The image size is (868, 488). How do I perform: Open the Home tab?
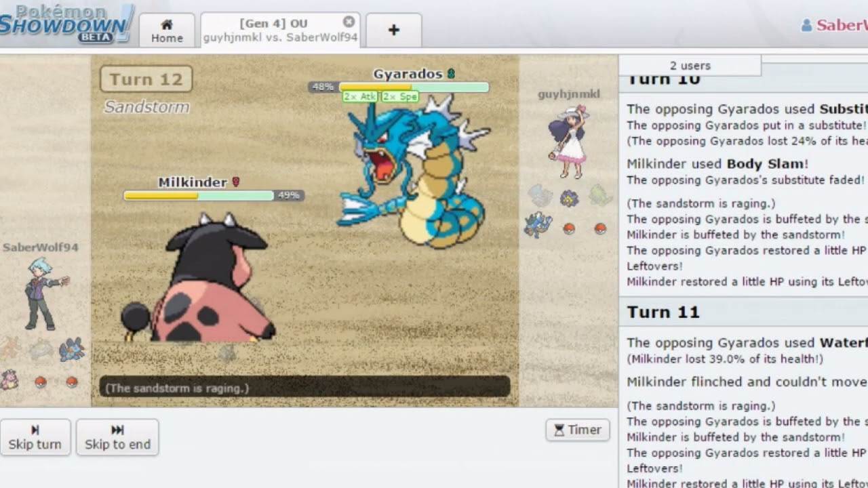click(167, 30)
